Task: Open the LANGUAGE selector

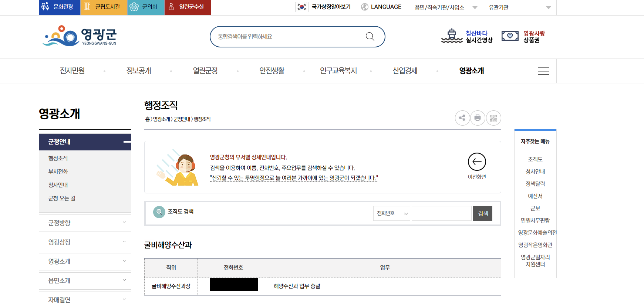Action: pyautogui.click(x=386, y=7)
